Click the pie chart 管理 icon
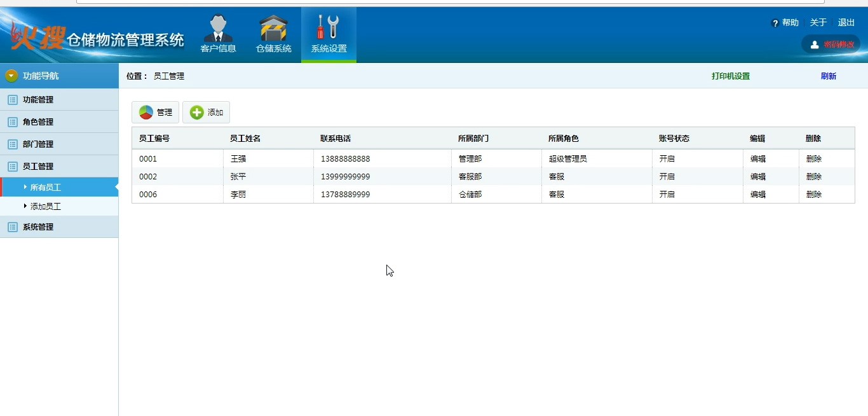The image size is (868, 416). pyautogui.click(x=146, y=113)
